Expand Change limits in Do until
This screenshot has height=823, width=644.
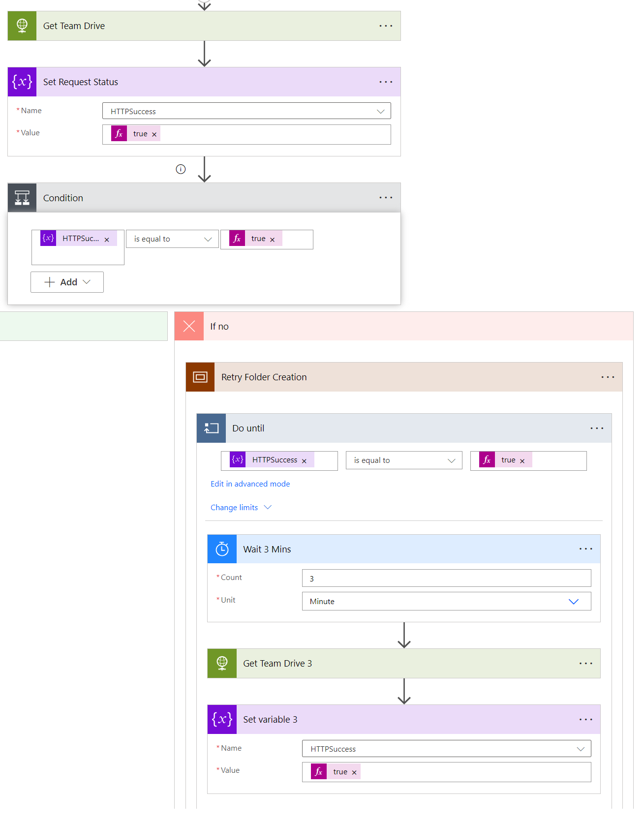tap(241, 507)
